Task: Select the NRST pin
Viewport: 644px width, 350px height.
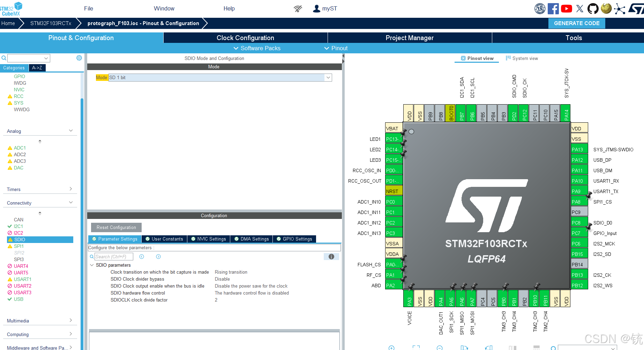Action: (394, 191)
